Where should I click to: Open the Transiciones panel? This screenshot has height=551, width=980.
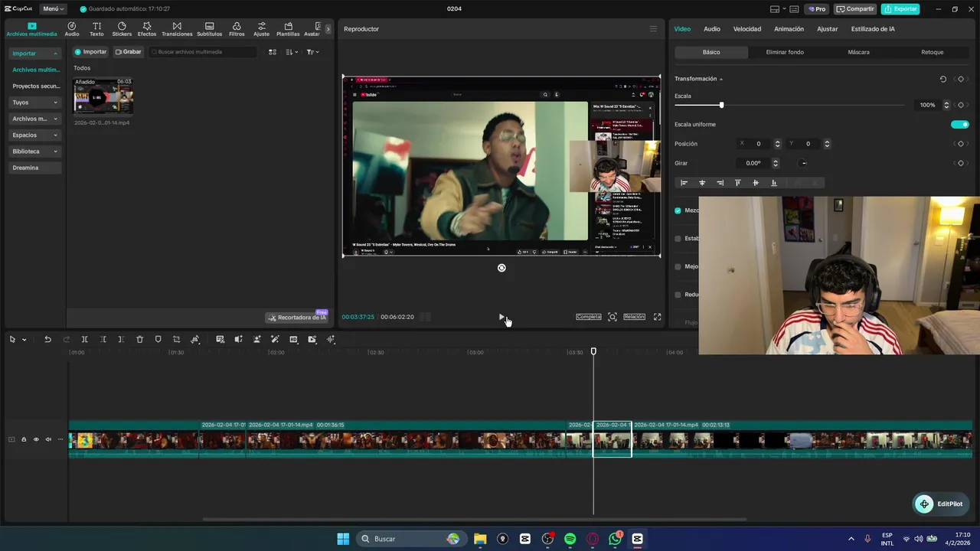click(x=177, y=29)
